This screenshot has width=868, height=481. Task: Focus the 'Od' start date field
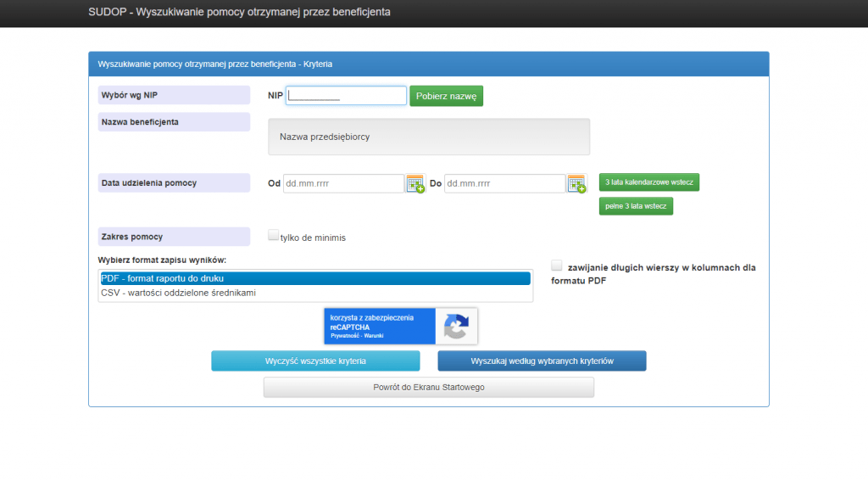coord(342,183)
